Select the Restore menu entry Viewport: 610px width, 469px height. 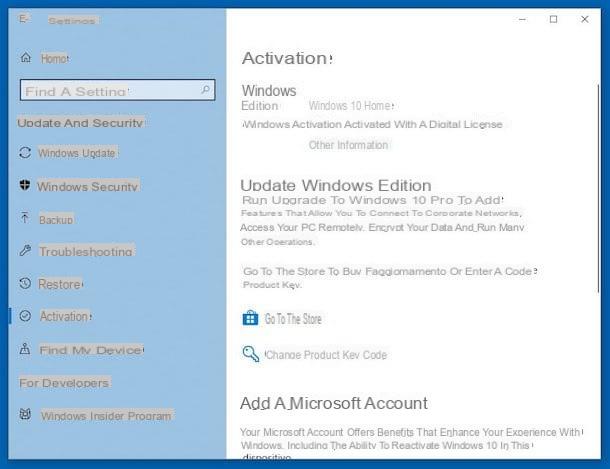[x=60, y=284]
